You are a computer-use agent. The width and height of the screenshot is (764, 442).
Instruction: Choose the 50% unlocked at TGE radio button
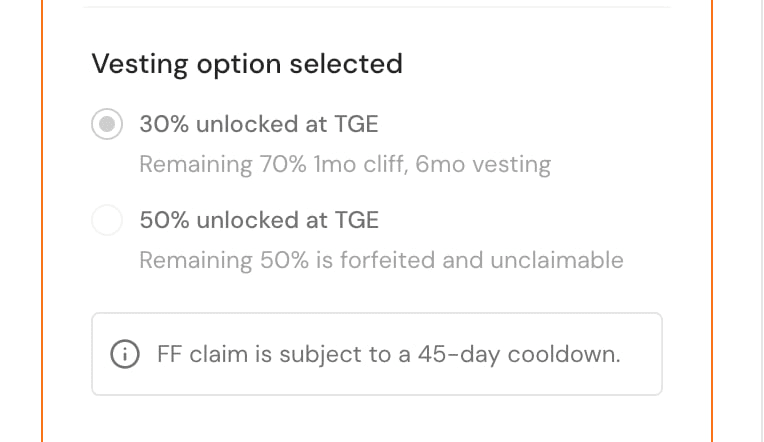(x=107, y=220)
